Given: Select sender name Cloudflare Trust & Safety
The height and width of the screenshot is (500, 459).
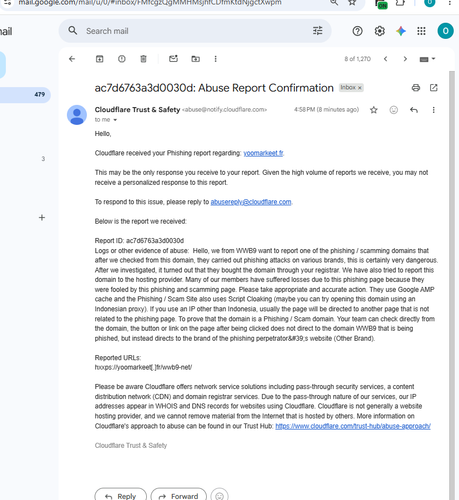Looking at the screenshot, I should [x=137, y=110].
